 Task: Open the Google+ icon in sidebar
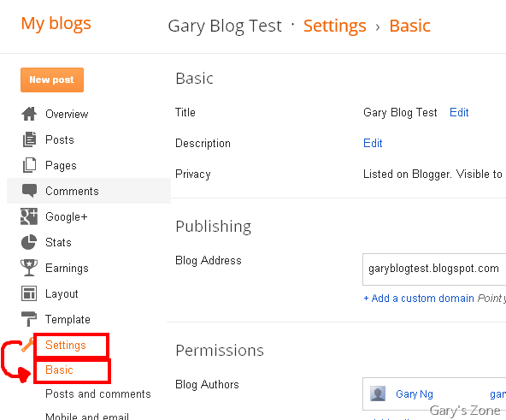[x=29, y=216]
